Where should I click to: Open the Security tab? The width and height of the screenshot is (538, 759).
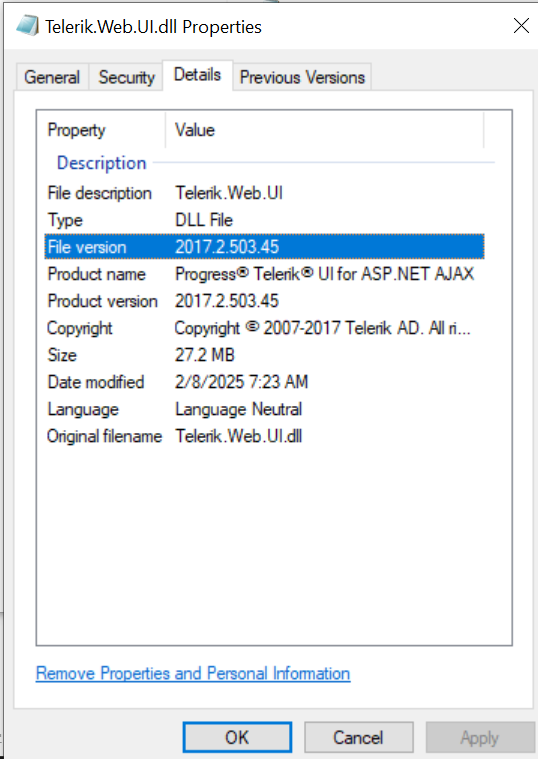pos(126,77)
